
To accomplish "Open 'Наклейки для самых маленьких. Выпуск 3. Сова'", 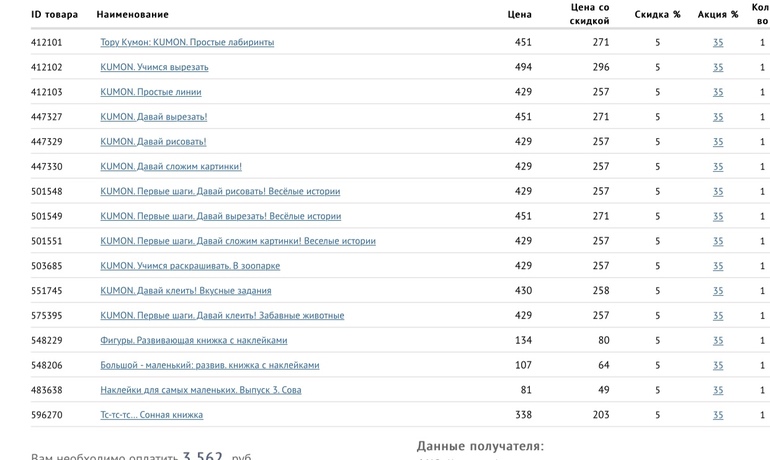I will click(201, 390).
